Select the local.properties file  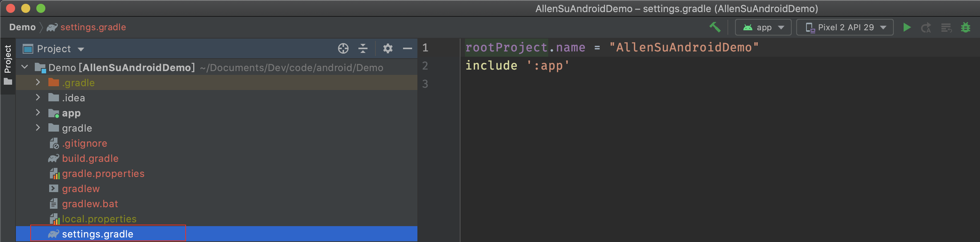tap(217, 219)
